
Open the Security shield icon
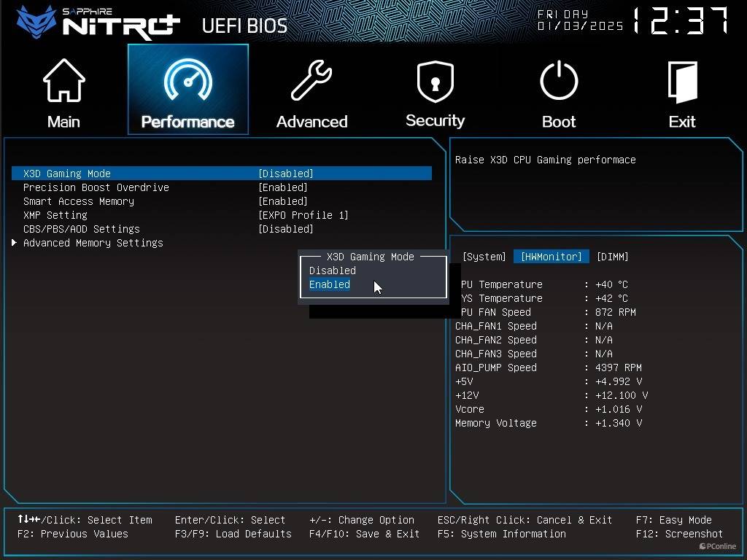tap(435, 81)
